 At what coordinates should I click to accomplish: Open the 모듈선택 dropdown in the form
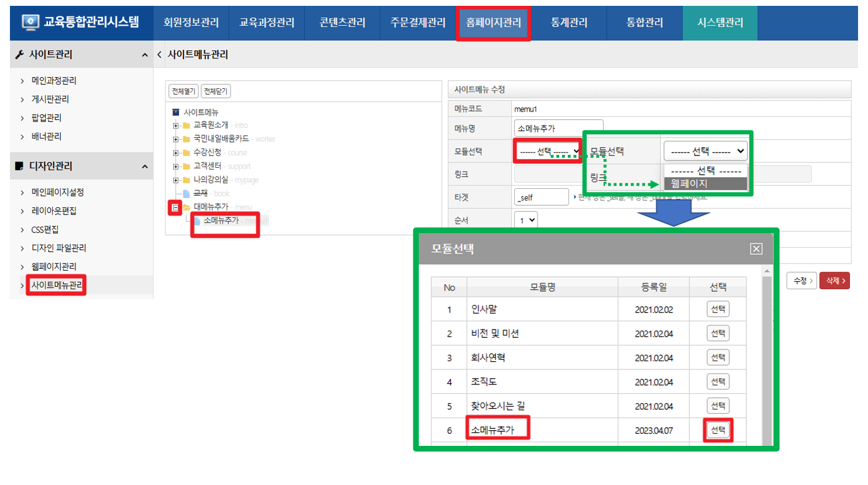(548, 151)
